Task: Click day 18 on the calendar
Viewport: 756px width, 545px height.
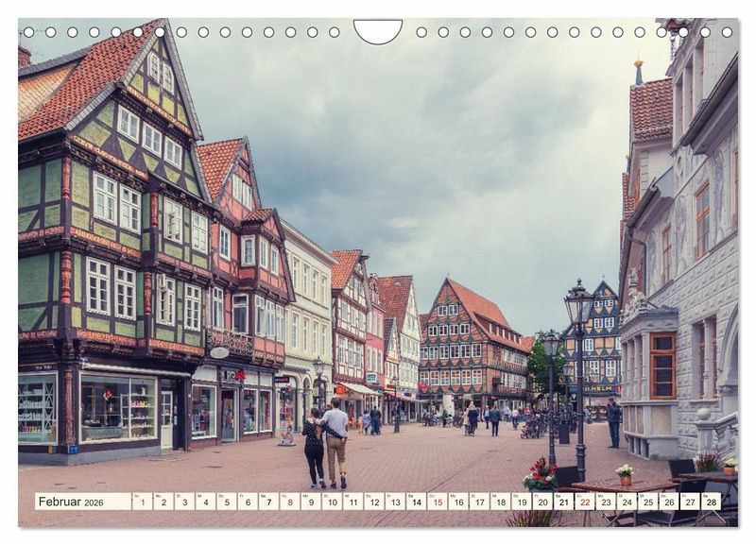Action: [x=500, y=502]
